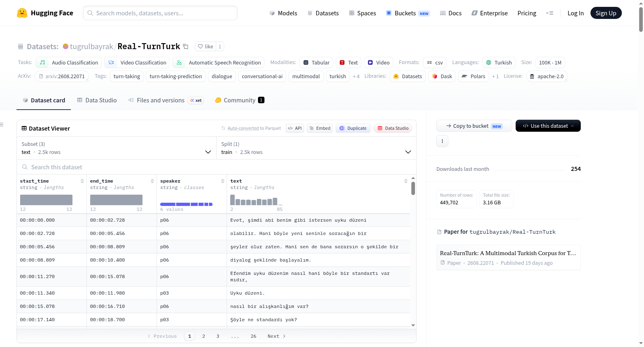Click Log In
The height and width of the screenshot is (347, 644).
pos(576,13)
